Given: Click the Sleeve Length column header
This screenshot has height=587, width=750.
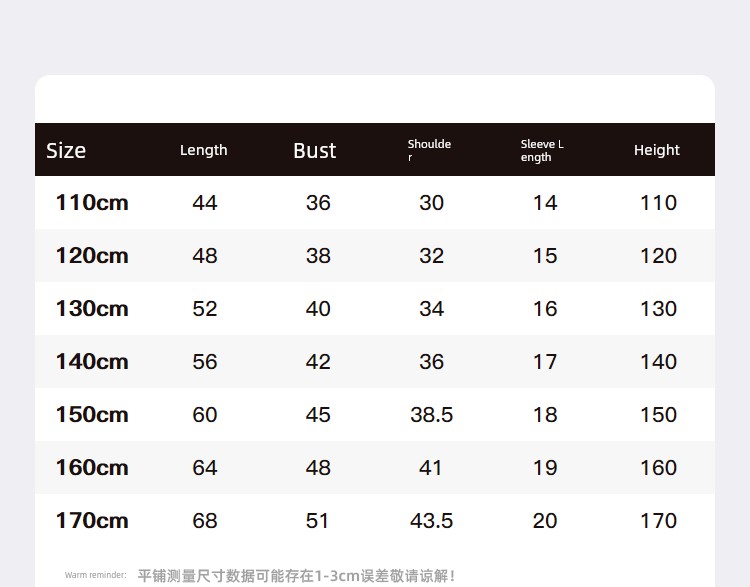Looking at the screenshot, I should [x=542, y=151].
